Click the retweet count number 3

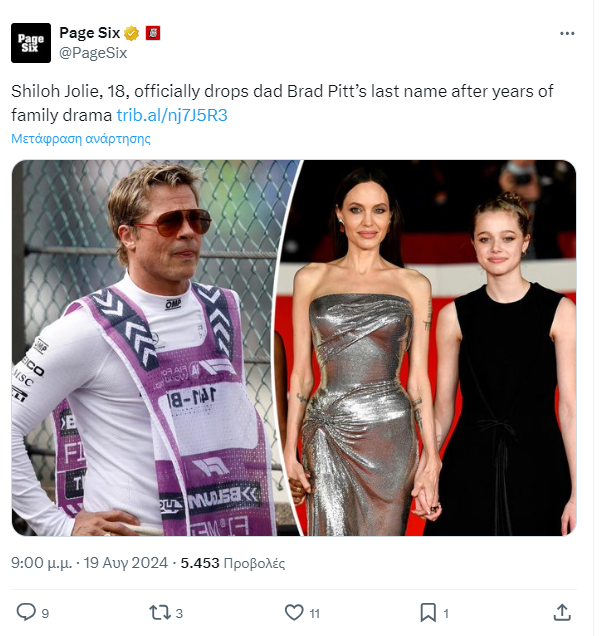pyautogui.click(x=179, y=612)
